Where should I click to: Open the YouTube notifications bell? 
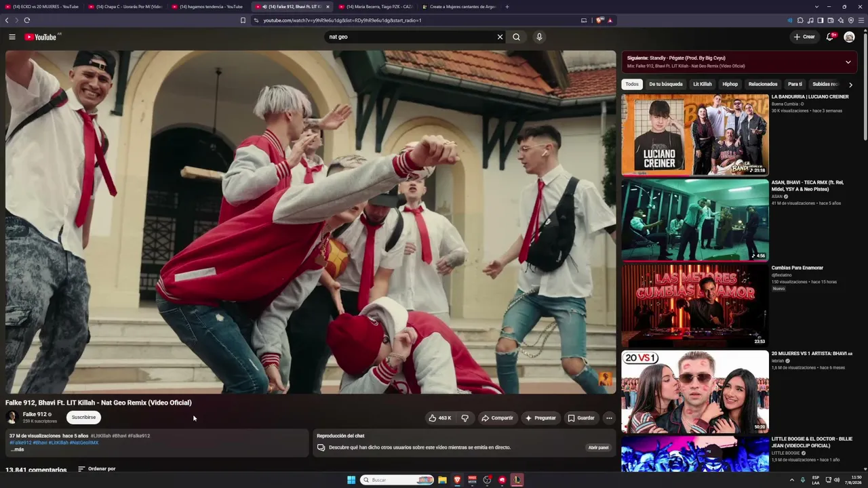pyautogui.click(x=830, y=37)
